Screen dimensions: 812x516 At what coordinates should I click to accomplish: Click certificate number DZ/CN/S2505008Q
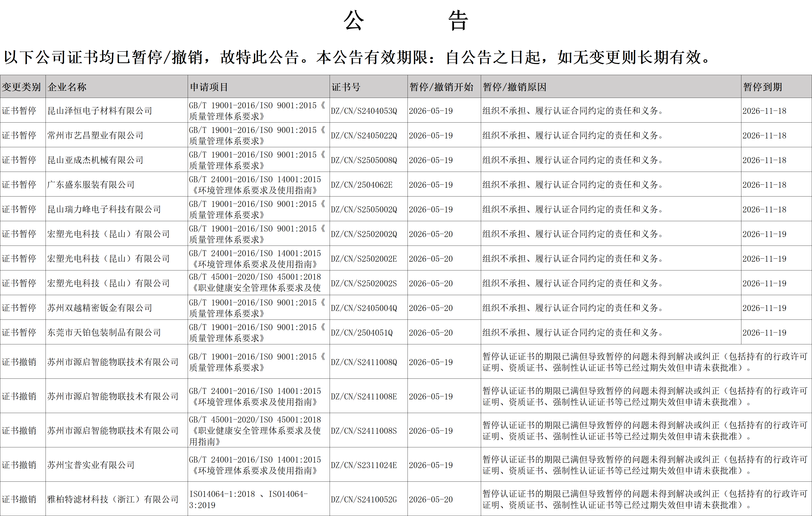click(x=364, y=160)
